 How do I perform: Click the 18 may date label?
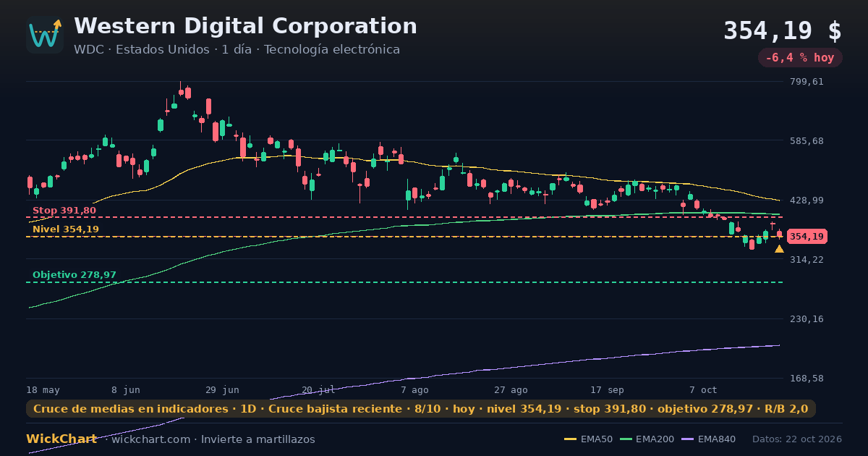[43, 389]
